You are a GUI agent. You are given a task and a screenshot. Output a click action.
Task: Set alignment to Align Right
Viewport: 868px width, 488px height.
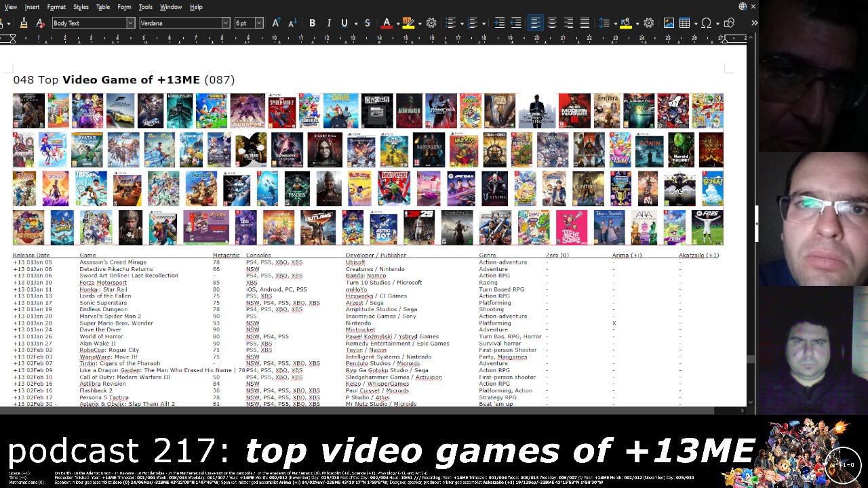568,23
